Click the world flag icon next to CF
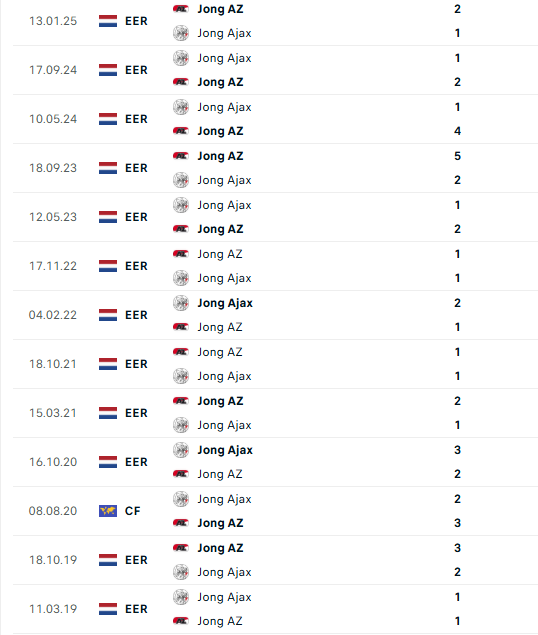 (108, 511)
